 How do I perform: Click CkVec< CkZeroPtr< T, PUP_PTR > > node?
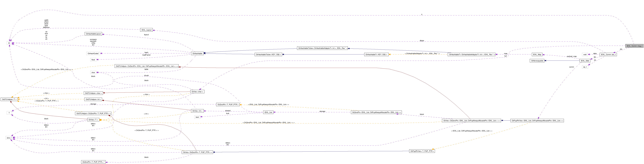click(197, 152)
